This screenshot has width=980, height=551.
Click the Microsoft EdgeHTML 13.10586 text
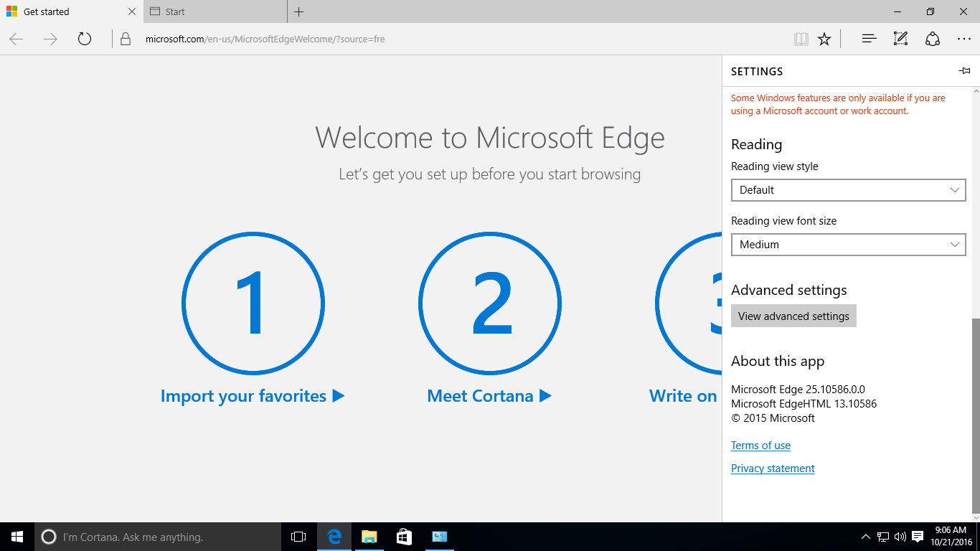click(x=804, y=404)
